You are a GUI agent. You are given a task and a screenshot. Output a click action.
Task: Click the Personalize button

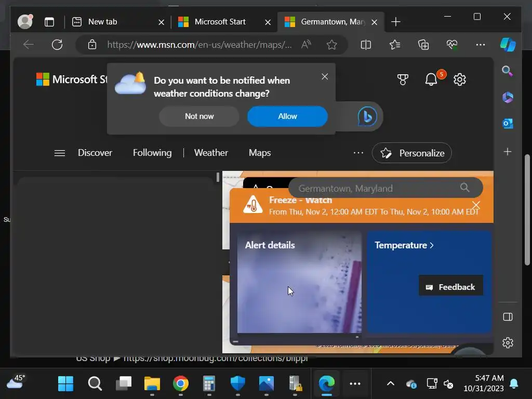412,153
